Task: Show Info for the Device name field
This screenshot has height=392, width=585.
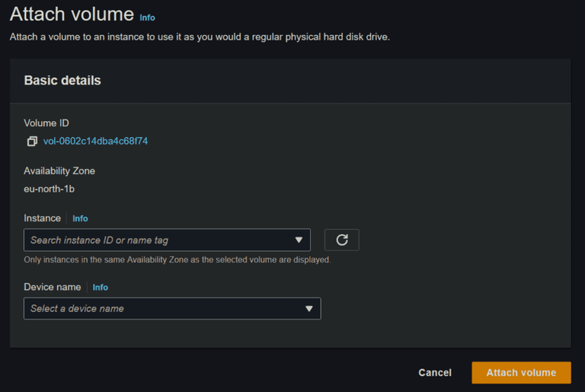Action: click(101, 288)
